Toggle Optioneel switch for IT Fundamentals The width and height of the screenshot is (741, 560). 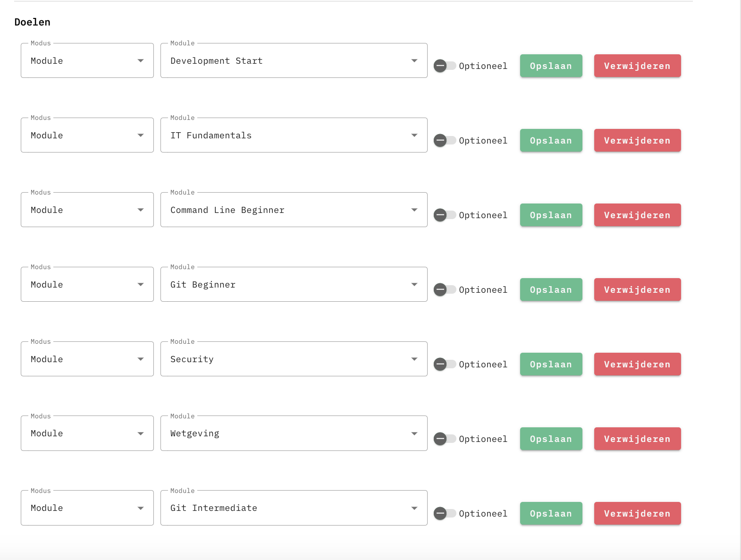point(445,140)
